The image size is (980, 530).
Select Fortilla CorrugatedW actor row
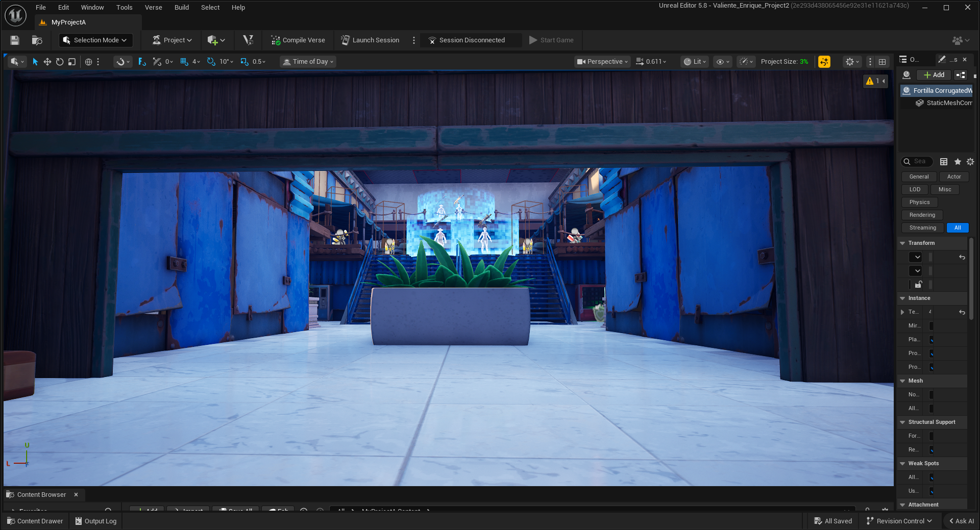click(x=937, y=91)
